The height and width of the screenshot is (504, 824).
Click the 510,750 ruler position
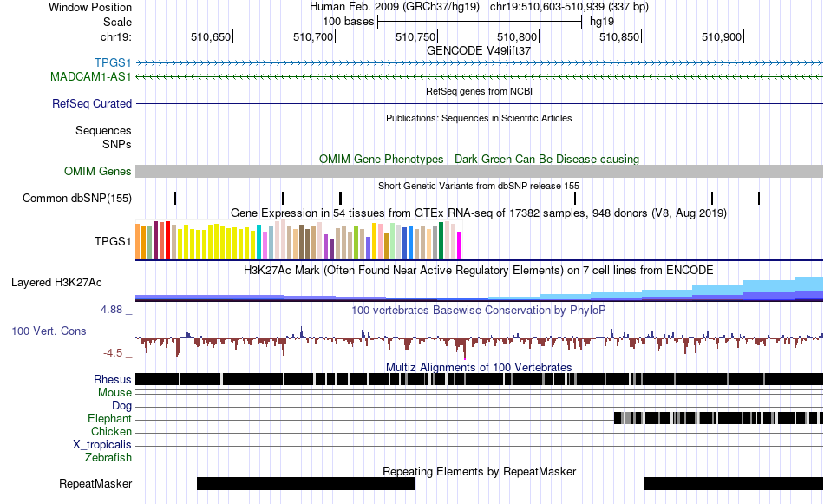[415, 36]
